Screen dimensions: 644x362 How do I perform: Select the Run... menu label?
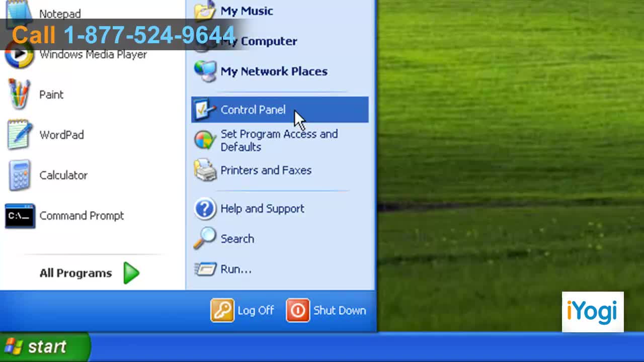235,269
